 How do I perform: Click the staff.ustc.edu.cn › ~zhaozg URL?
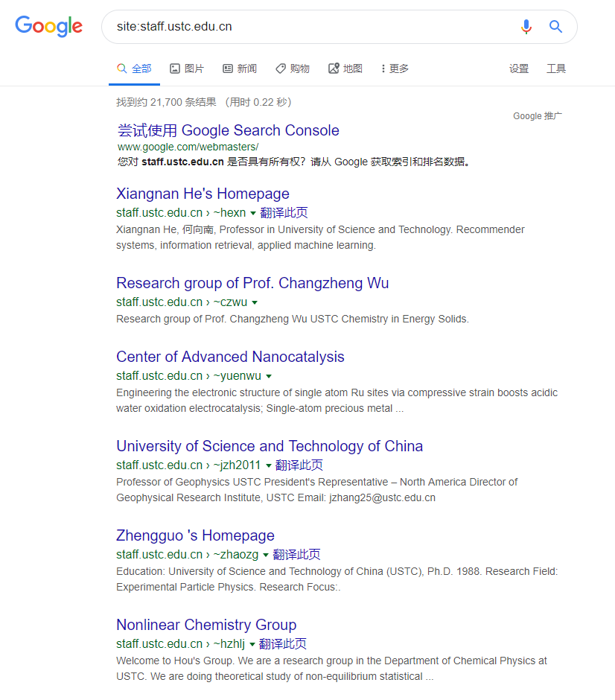tap(188, 554)
